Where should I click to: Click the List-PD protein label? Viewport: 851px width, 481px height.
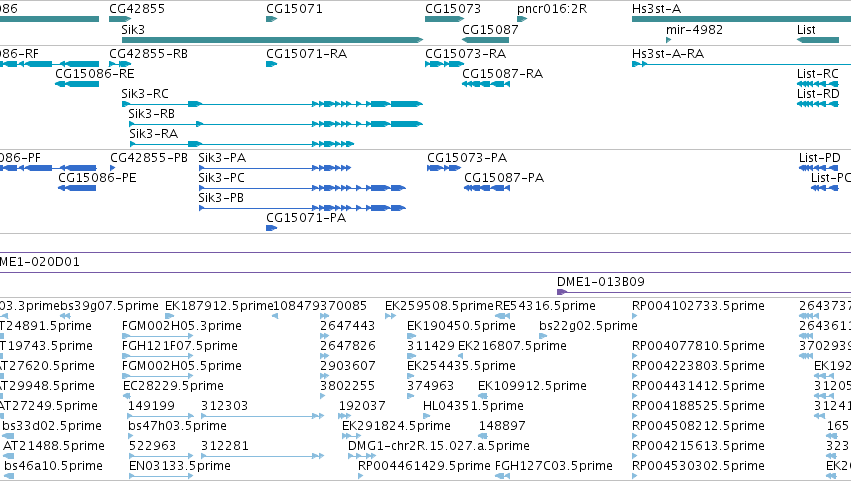point(820,158)
